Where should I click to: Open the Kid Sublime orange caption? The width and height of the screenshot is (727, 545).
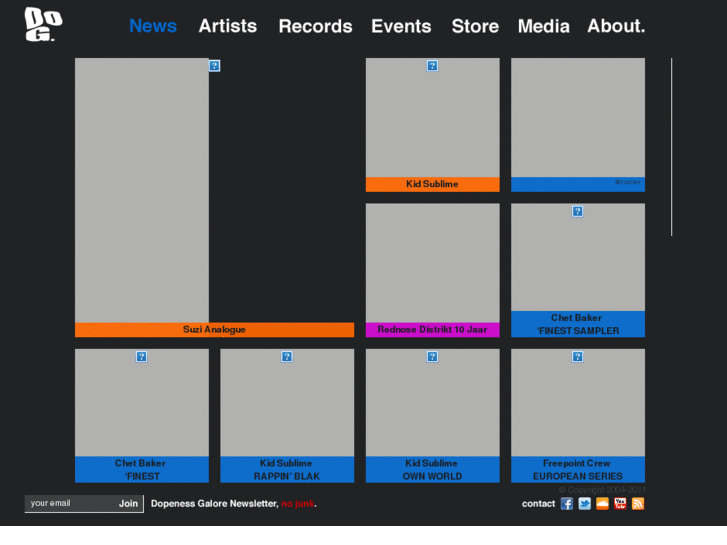[x=433, y=184]
